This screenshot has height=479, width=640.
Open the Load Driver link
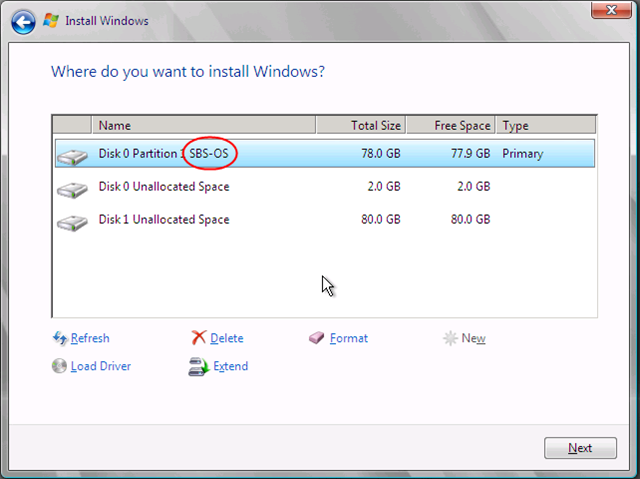[x=101, y=366]
